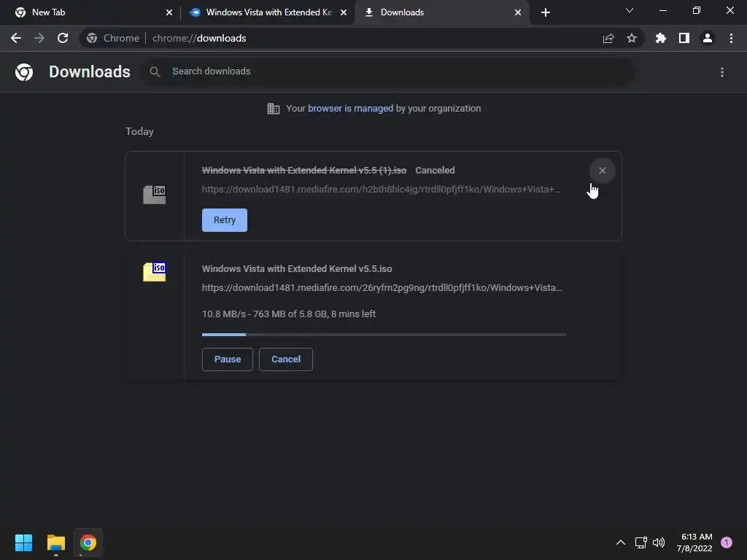Pause the Windows Vista ISO download
Viewport: 747px width, 560px height.
coord(228,359)
